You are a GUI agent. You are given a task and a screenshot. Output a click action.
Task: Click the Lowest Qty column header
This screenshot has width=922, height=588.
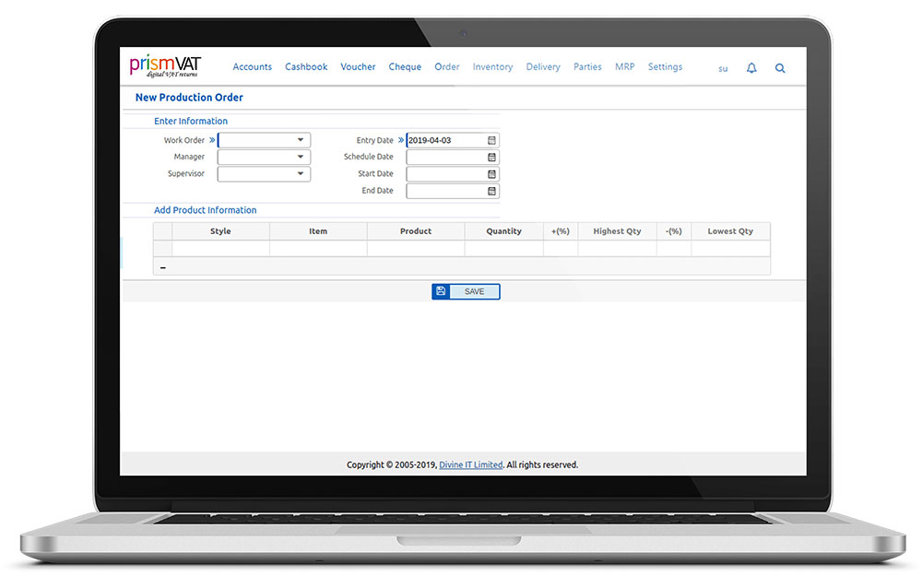pyautogui.click(x=730, y=231)
